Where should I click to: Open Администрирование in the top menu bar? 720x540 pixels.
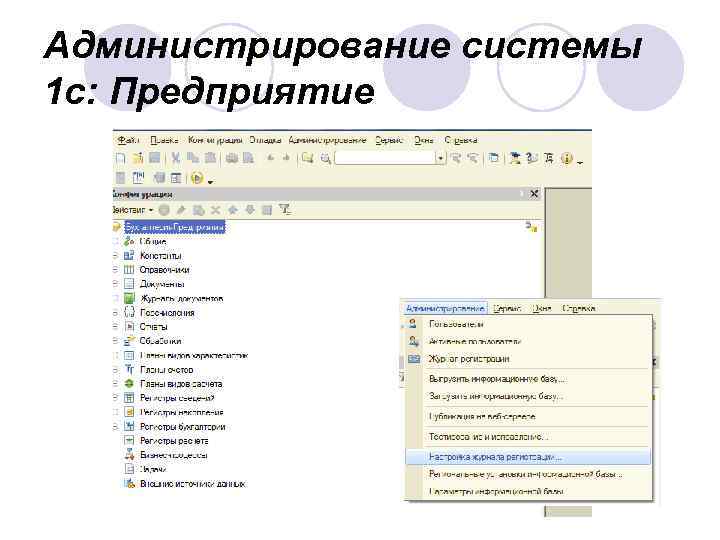(327, 140)
